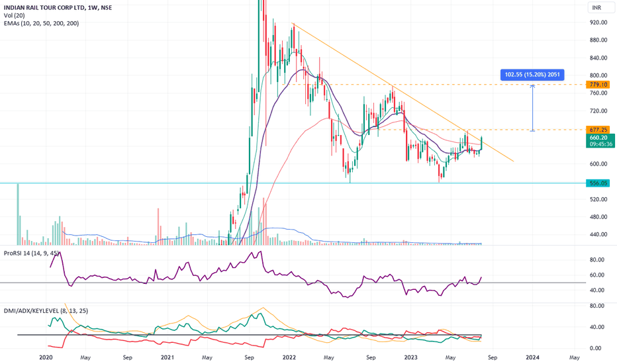Image resolution: width=617 pixels, height=364 pixels.
Task: Select the Vol (20) indicator label
Action: (14, 15)
